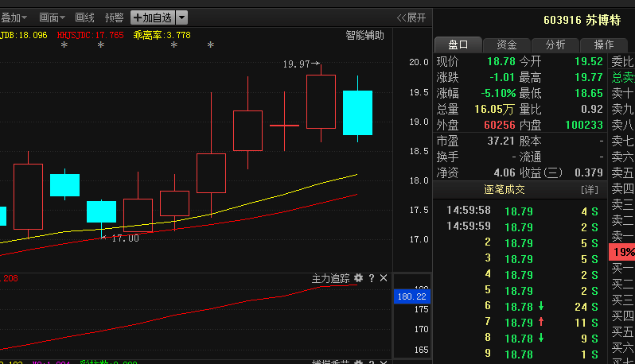This screenshot has width=635, height=364.
Task: Click stock title 603916 苏博特
Action: click(582, 20)
